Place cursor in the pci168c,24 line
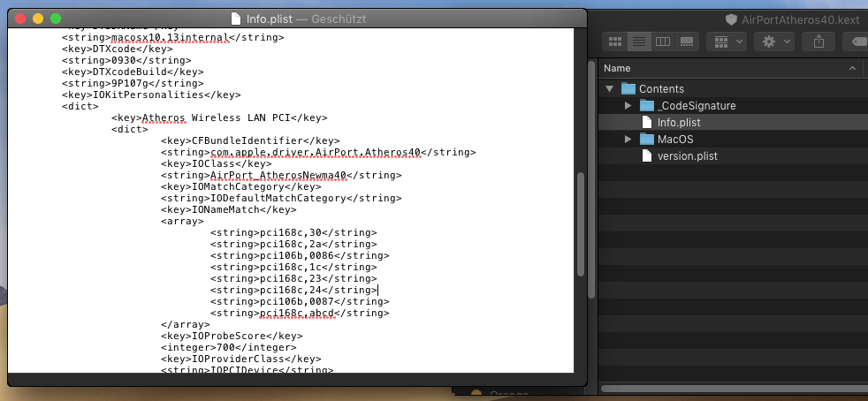868x401 pixels. [x=293, y=290]
